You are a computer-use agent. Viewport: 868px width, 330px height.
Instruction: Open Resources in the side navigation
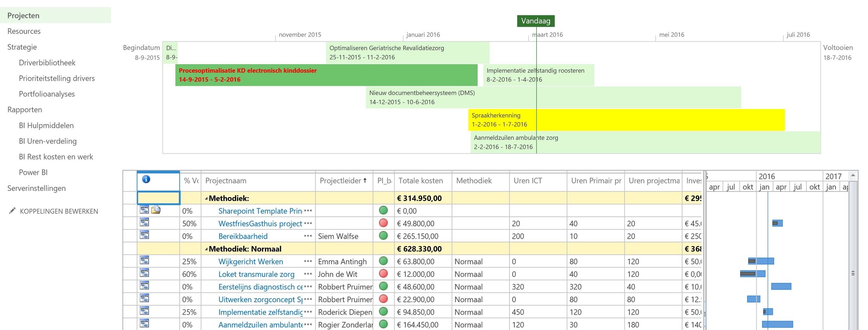coord(24,31)
